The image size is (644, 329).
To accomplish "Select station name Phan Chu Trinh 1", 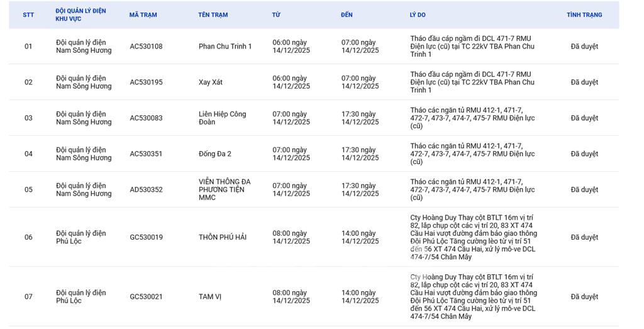I will tap(225, 47).
